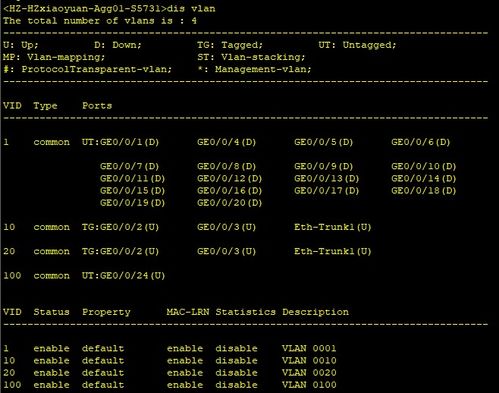Select the GE0/0/24(U) port entry

tap(124, 276)
